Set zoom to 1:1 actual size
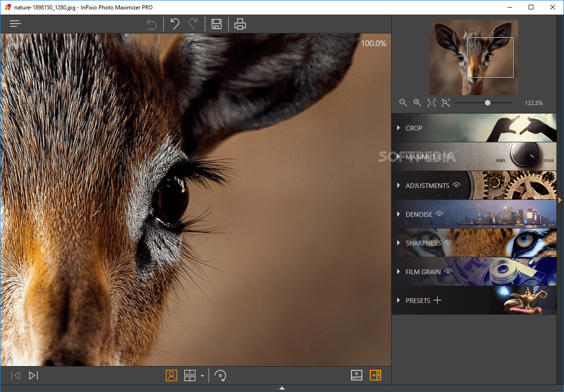Viewport: 564px width, 392px height. [x=431, y=102]
